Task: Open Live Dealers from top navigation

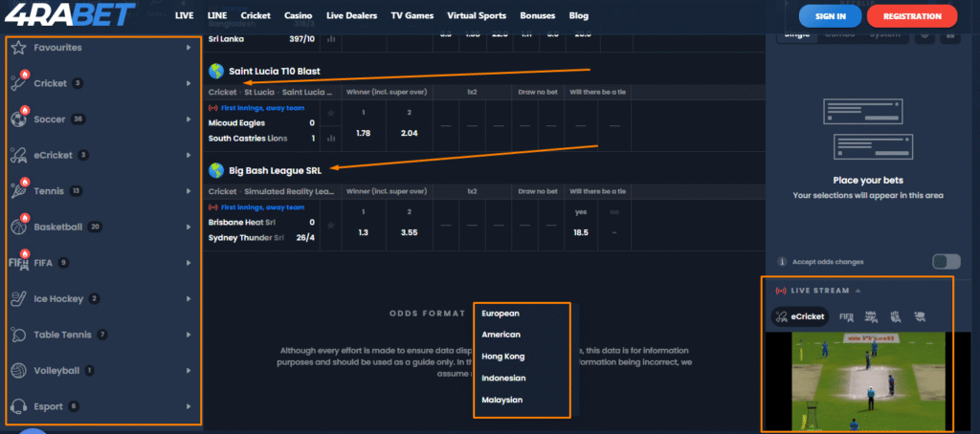Action: [x=351, y=15]
